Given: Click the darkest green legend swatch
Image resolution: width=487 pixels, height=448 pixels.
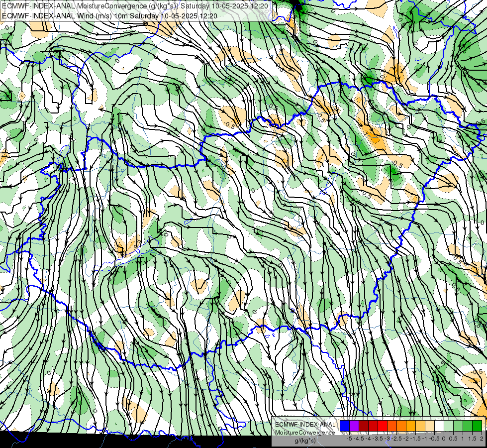Looking at the screenshot, I should [x=477, y=426].
